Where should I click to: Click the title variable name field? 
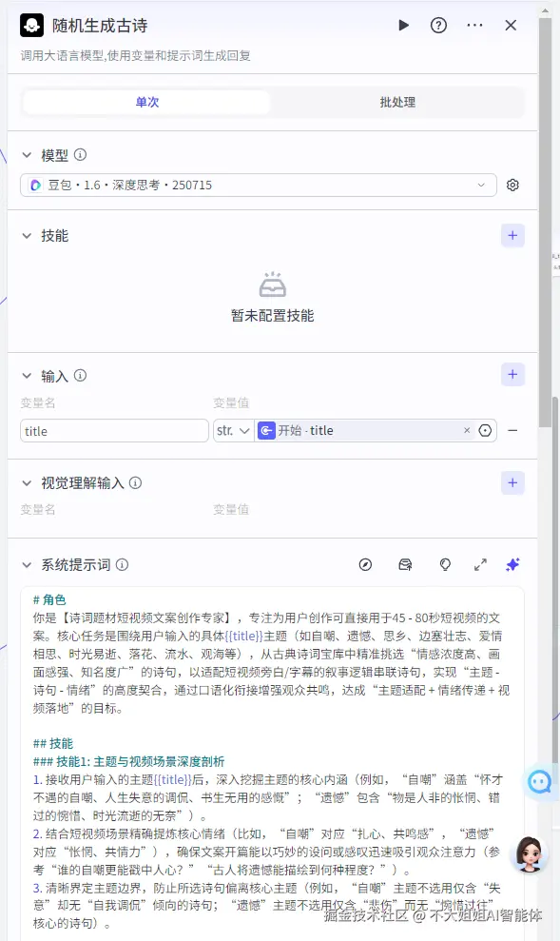[x=114, y=431]
